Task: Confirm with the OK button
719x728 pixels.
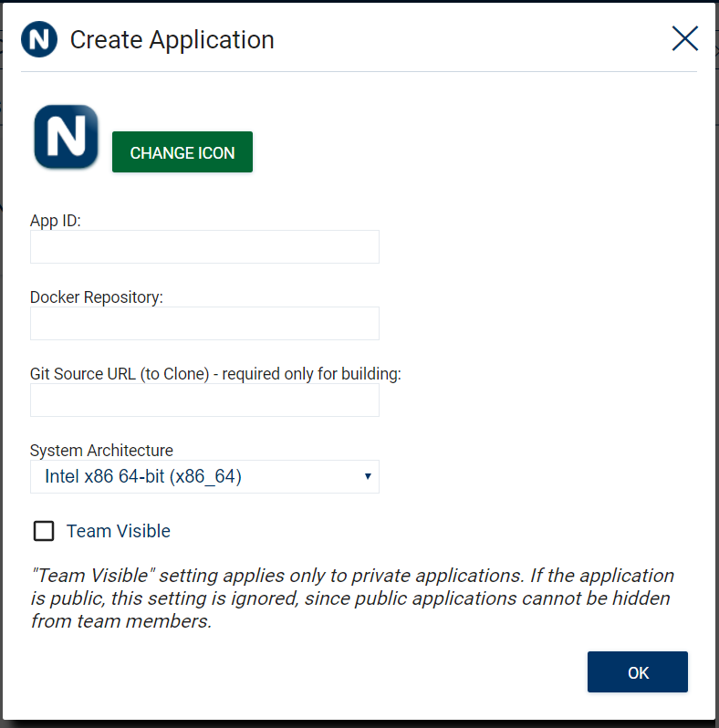Action: coord(637,671)
